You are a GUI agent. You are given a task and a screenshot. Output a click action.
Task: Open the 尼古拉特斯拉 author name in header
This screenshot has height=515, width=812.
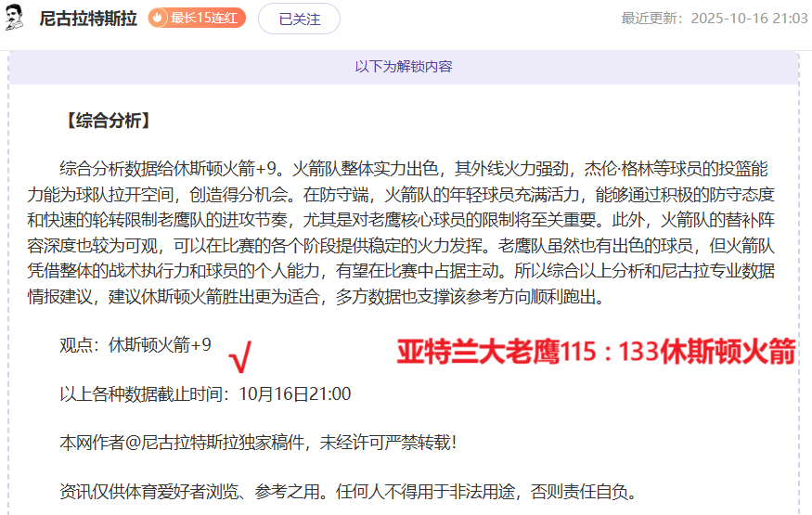coord(88,18)
